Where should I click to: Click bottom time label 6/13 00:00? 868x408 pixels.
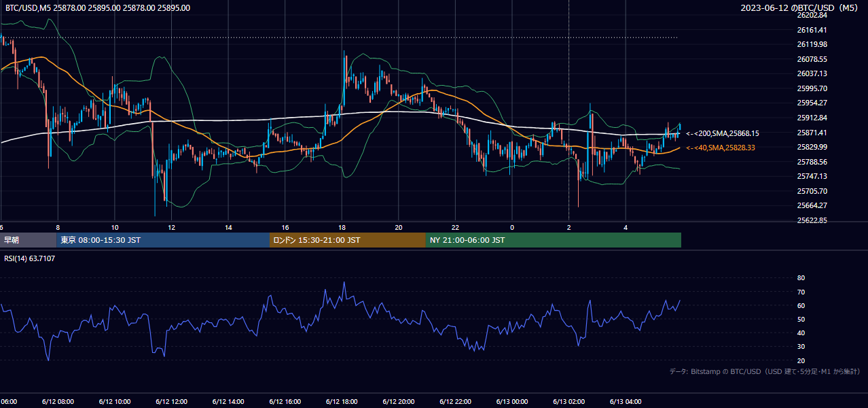(511, 401)
